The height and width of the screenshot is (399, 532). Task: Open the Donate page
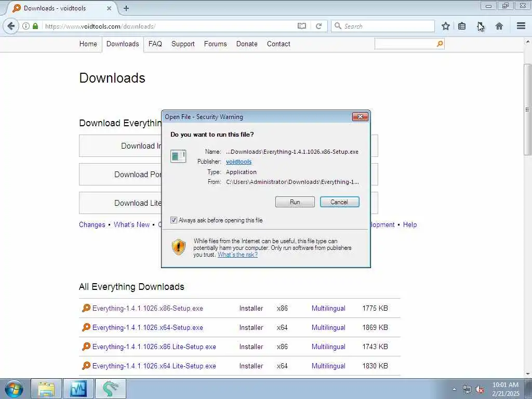[x=247, y=44]
